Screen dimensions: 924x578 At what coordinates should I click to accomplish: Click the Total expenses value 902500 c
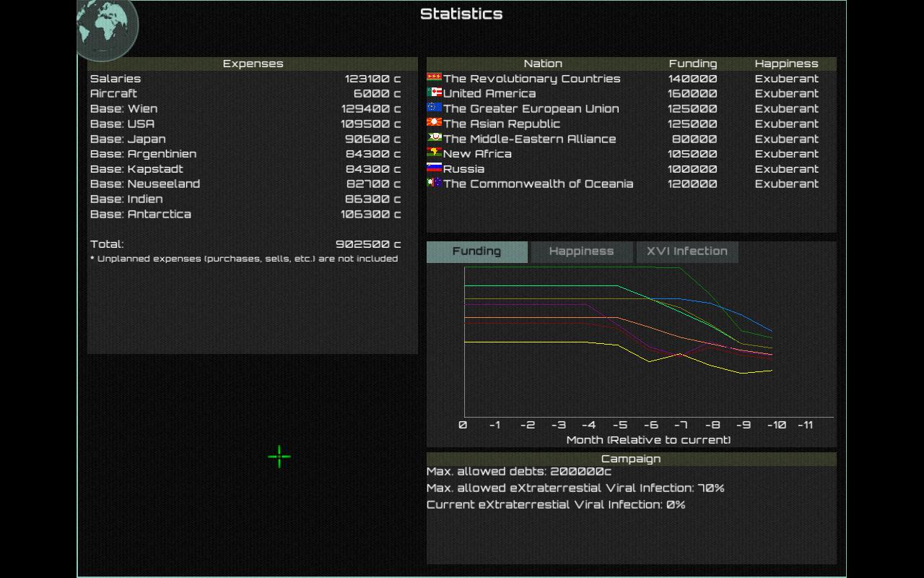pos(368,244)
